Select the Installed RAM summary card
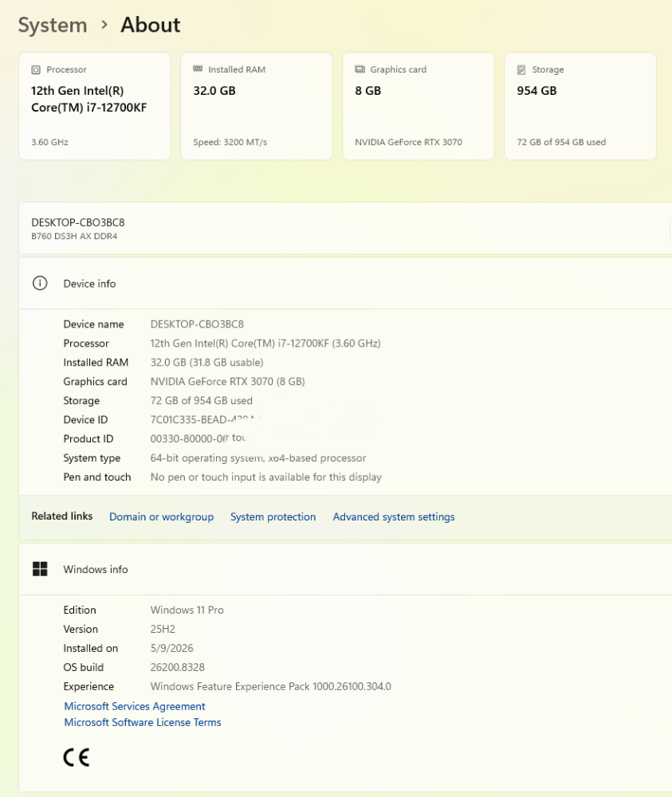 point(256,106)
